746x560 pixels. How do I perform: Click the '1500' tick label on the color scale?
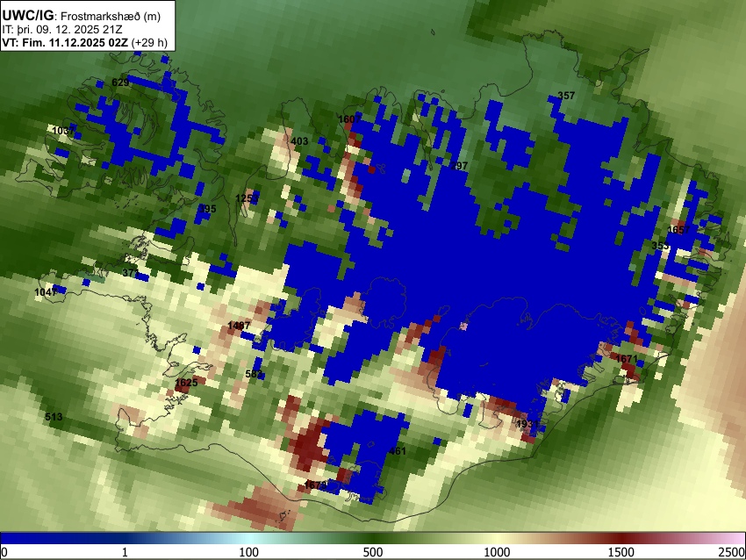tap(621, 552)
